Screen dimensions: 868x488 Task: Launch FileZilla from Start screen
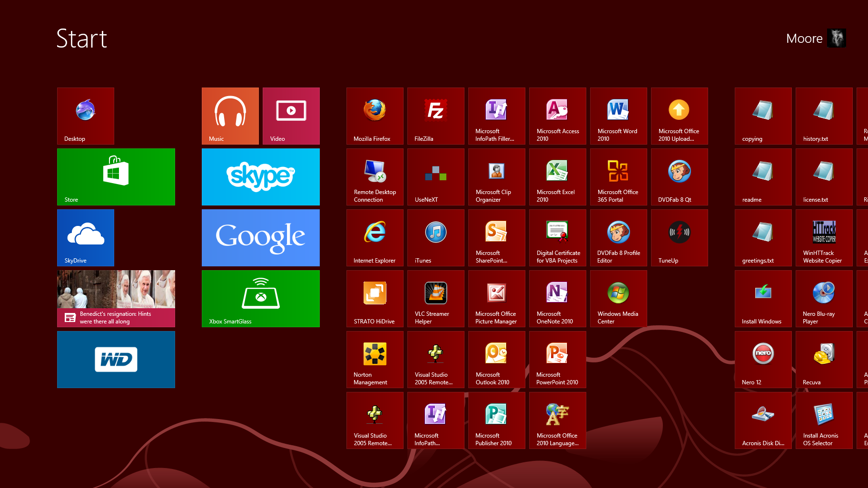point(435,116)
